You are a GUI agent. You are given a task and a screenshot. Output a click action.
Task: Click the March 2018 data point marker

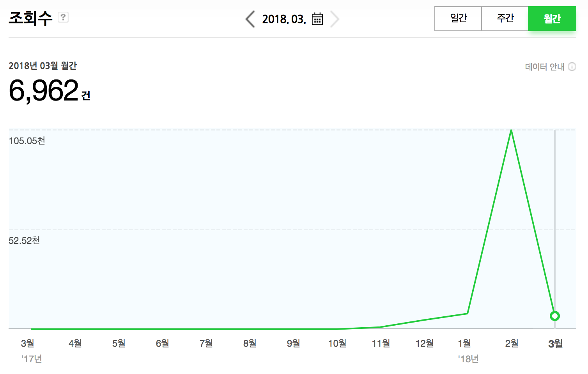click(x=555, y=316)
